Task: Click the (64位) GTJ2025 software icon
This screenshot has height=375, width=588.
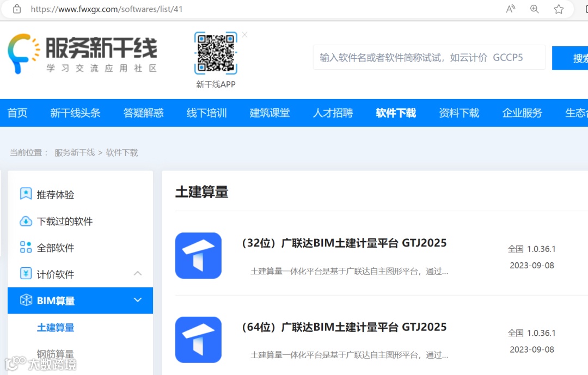Action: tap(198, 340)
